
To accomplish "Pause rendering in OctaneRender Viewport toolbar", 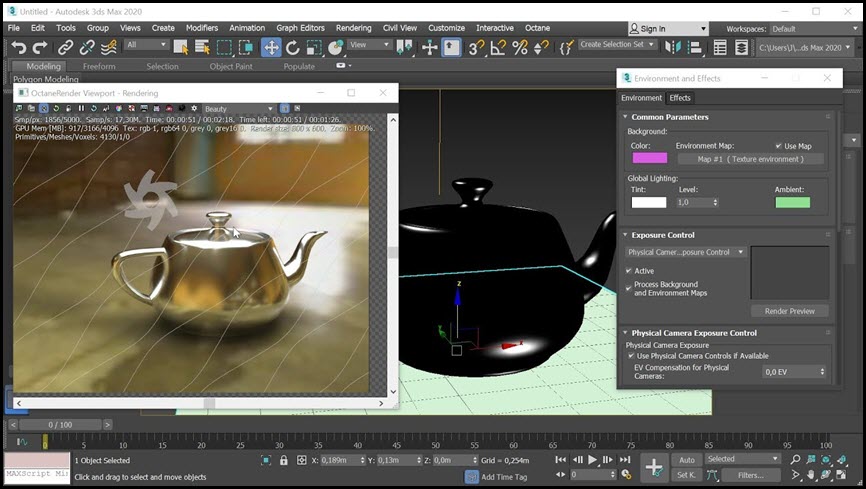I will [x=81, y=108].
